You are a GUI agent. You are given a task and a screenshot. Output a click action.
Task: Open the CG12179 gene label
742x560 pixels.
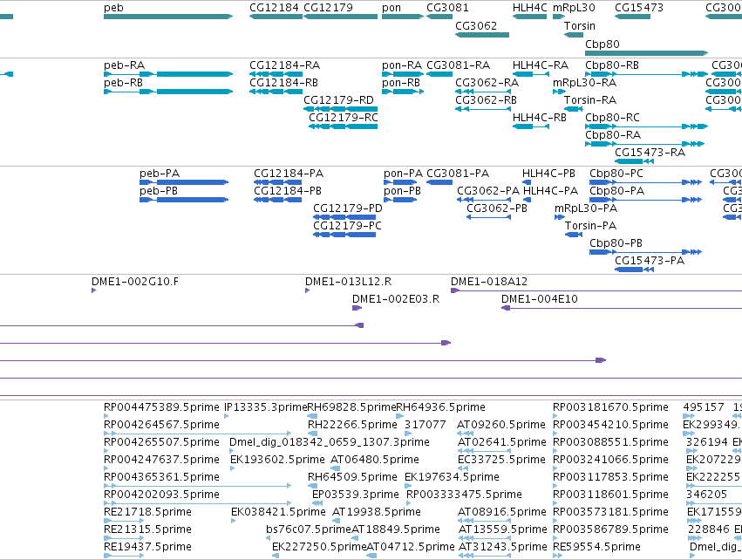point(328,8)
